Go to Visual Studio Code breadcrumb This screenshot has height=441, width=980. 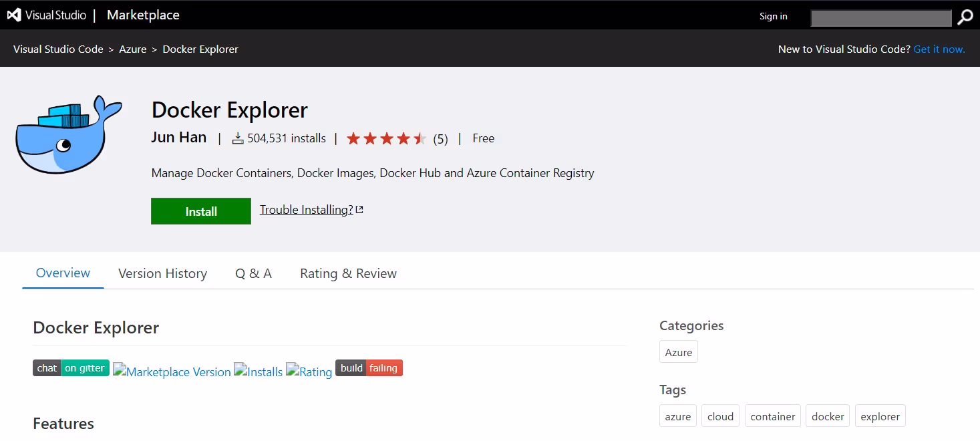[58, 49]
